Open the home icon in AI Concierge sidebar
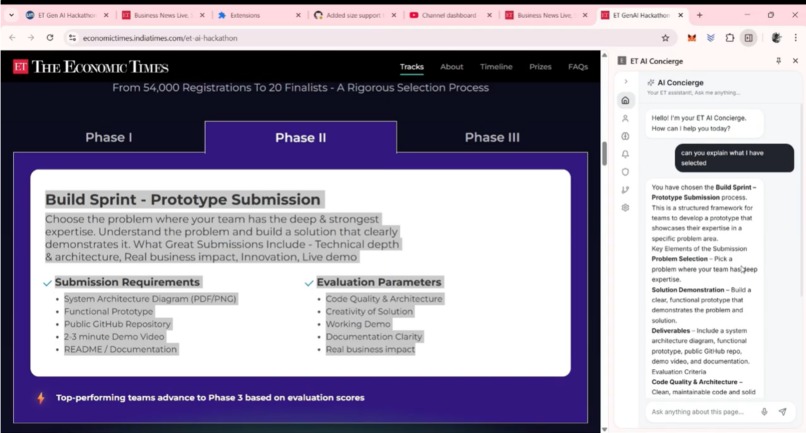This screenshot has width=806, height=433. point(625,100)
